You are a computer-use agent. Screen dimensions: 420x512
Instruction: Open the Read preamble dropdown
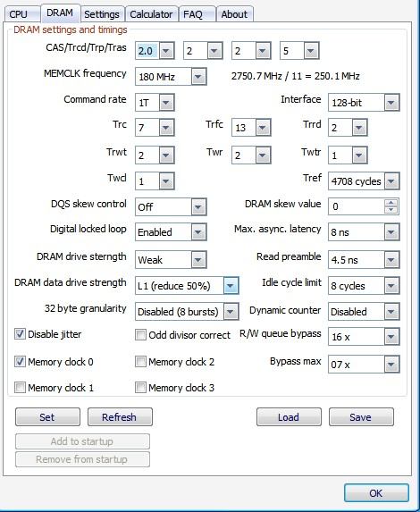tap(364, 260)
